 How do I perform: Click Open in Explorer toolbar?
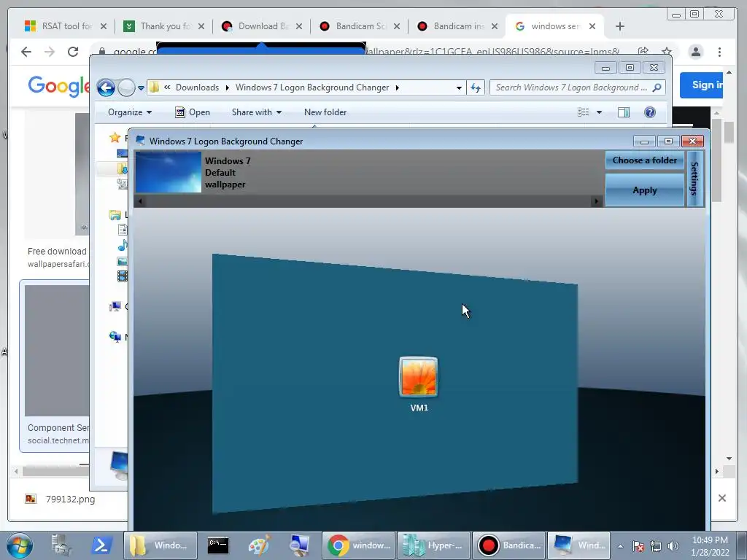(193, 112)
